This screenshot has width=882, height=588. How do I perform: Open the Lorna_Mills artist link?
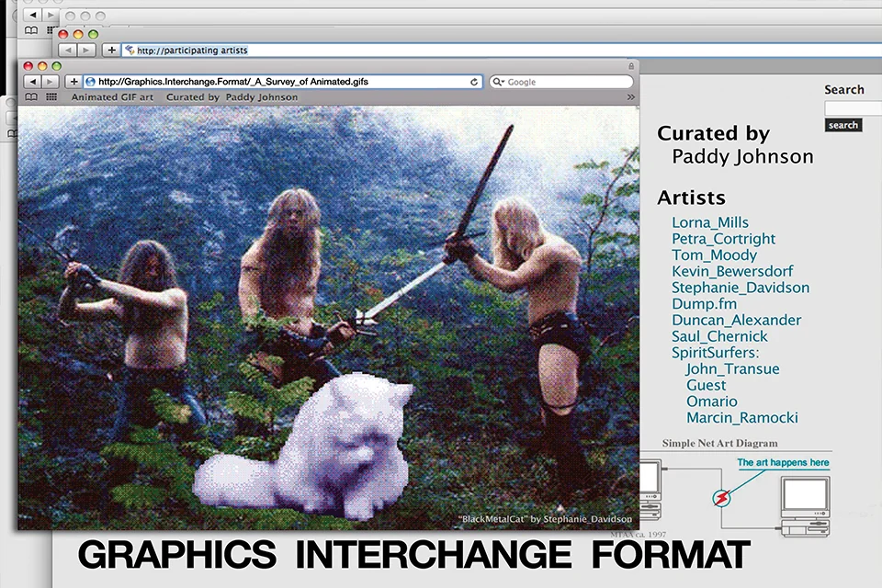click(710, 222)
